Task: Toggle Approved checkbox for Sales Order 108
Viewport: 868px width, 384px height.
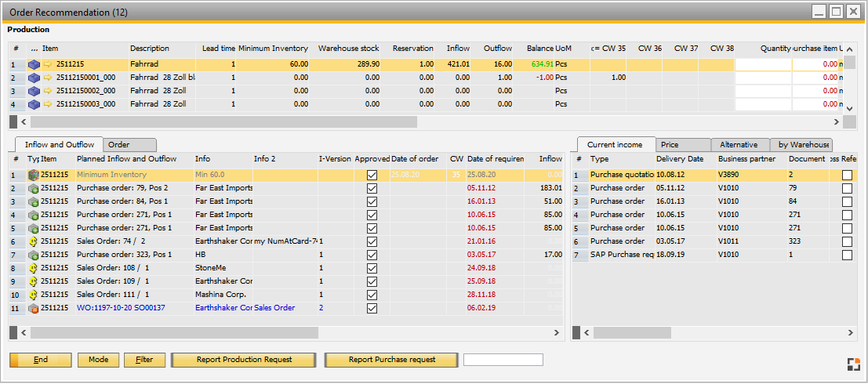Action: pyautogui.click(x=372, y=268)
